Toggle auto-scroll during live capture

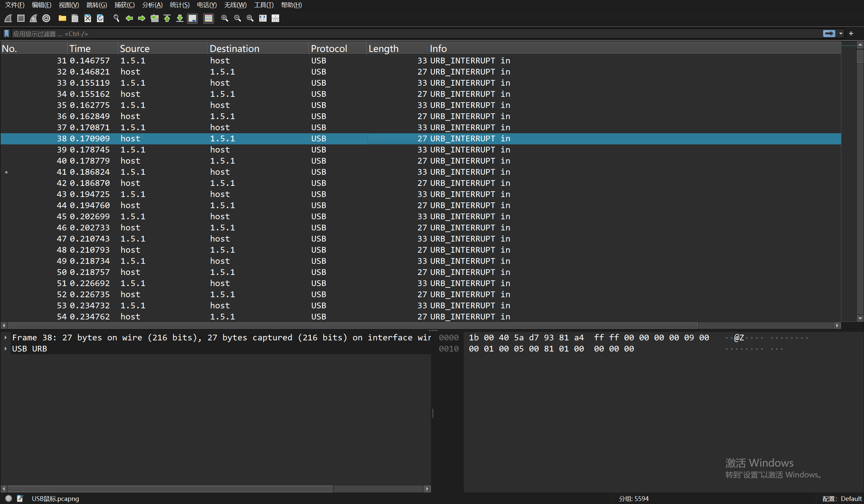coord(192,18)
